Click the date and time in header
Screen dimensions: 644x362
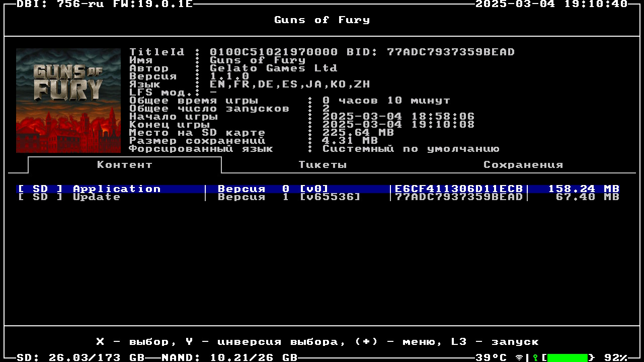tap(551, 4)
